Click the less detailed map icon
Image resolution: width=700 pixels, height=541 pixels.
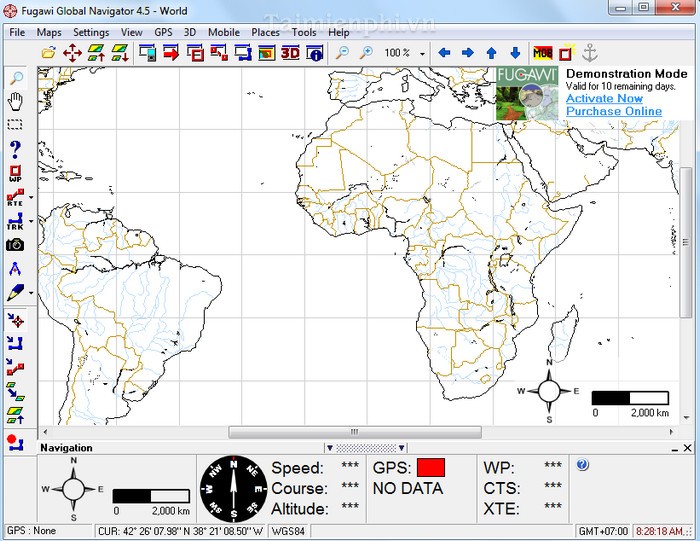pyautogui.click(x=120, y=53)
